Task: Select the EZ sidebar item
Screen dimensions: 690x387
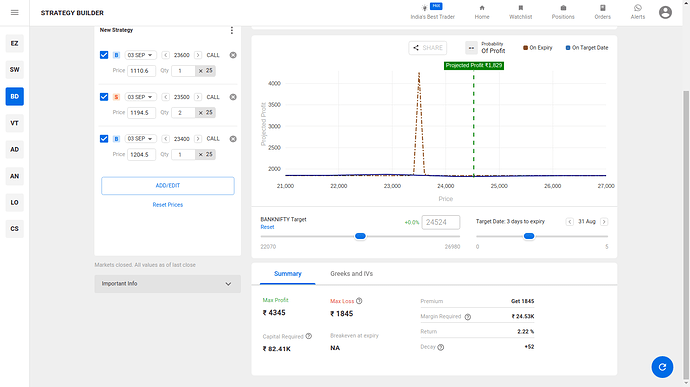Action: [x=15, y=43]
